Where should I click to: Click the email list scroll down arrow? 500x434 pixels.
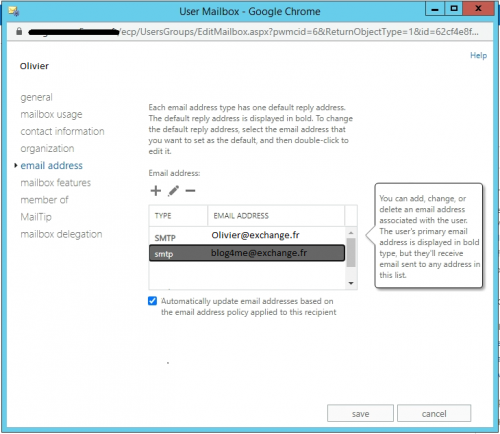[351, 283]
